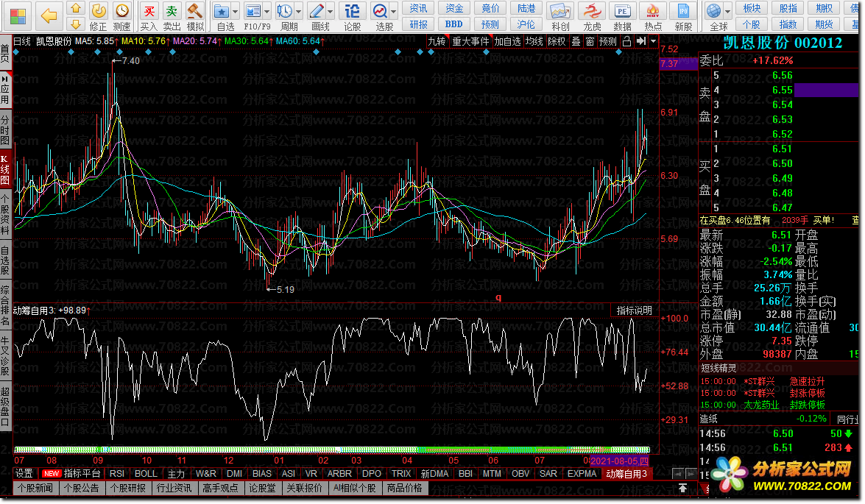This screenshot has width=865, height=504.
Task: Open the 高手观点 tab
Action: point(221,488)
